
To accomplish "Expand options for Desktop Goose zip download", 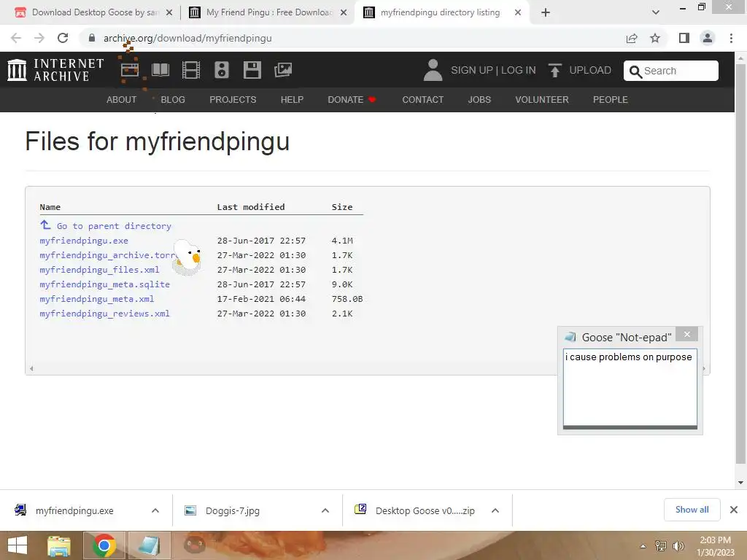I will pyautogui.click(x=495, y=510).
